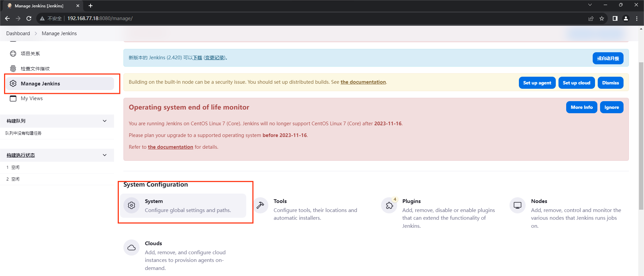Image resolution: width=644 pixels, height=276 pixels.
Task: Click the 或自动升级 button
Action: pos(608,58)
